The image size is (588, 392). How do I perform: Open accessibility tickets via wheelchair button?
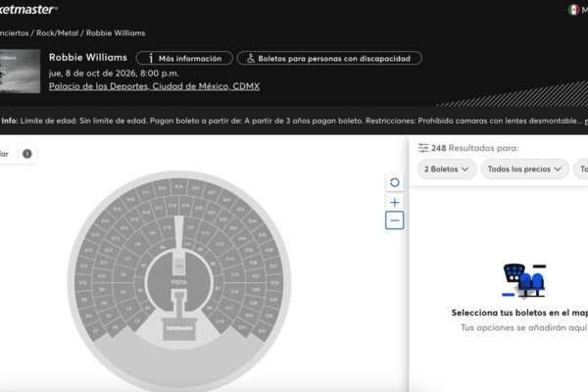pyautogui.click(x=329, y=58)
